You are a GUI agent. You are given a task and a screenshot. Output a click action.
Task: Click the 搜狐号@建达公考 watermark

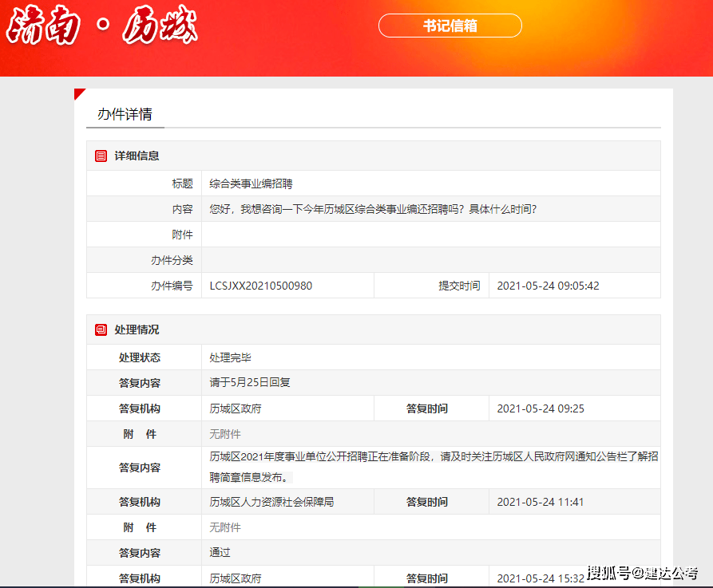point(643,572)
